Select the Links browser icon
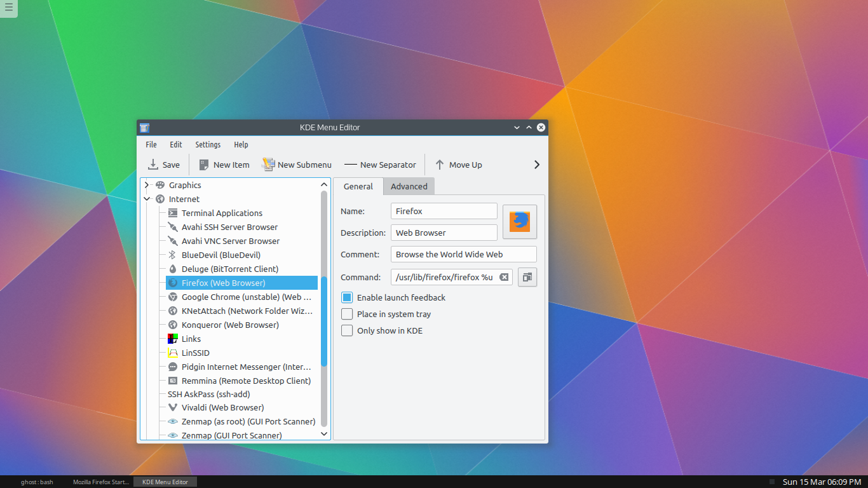Screen dimensions: 868x488 (x=172, y=339)
